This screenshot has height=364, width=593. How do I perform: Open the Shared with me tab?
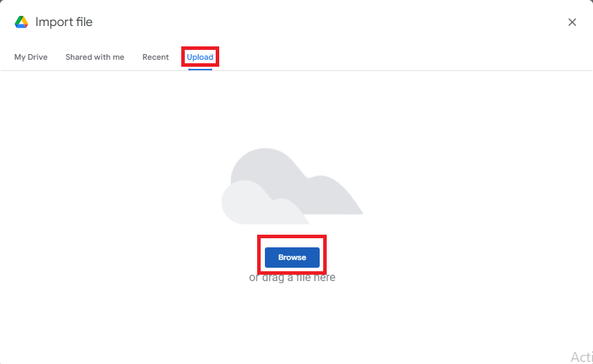tap(95, 57)
